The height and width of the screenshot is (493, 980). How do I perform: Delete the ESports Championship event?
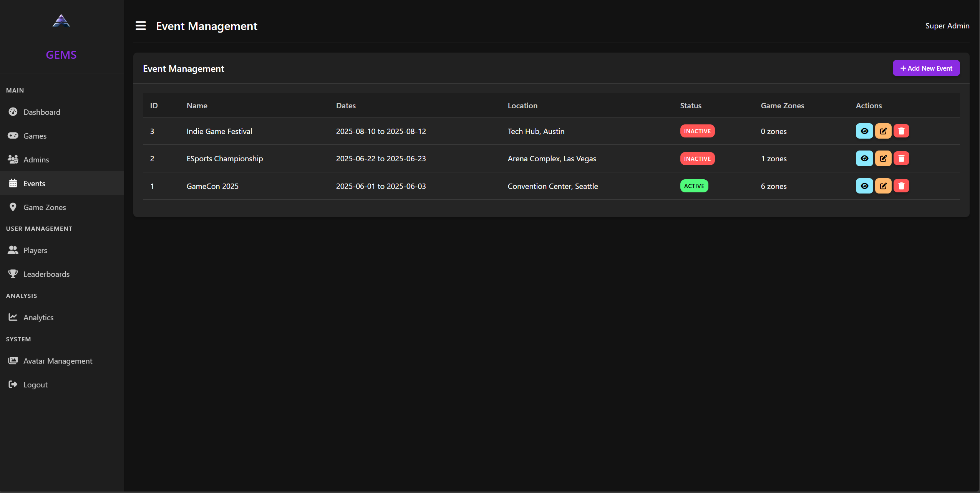(x=901, y=158)
